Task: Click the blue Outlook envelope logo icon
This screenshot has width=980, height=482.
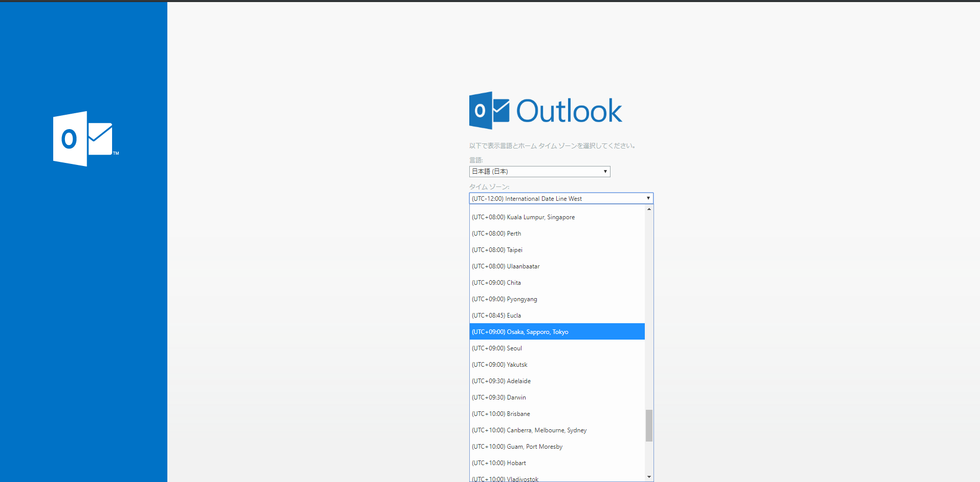Action: coord(489,111)
